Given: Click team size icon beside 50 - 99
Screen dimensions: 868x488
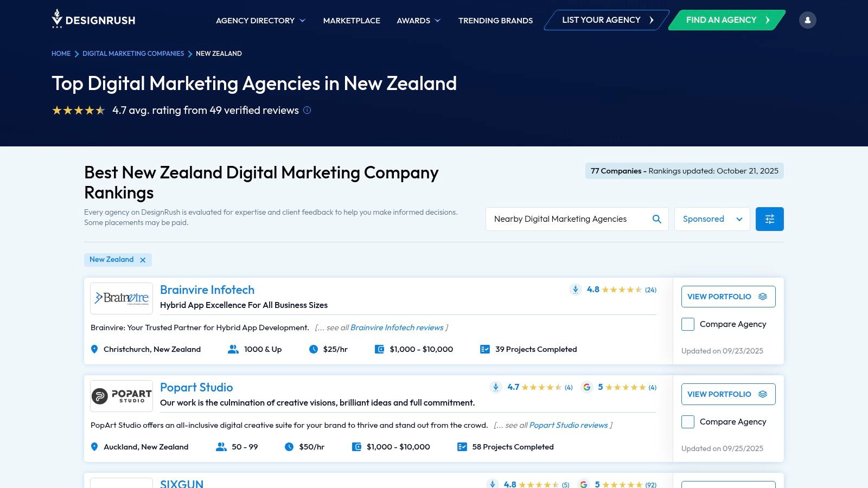Looking at the screenshot, I should 221,447.
